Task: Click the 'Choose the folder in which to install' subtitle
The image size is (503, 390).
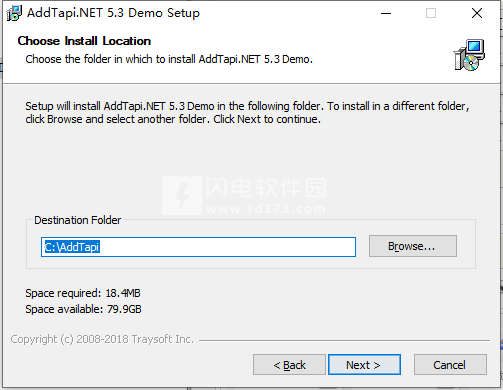Action: [169, 59]
